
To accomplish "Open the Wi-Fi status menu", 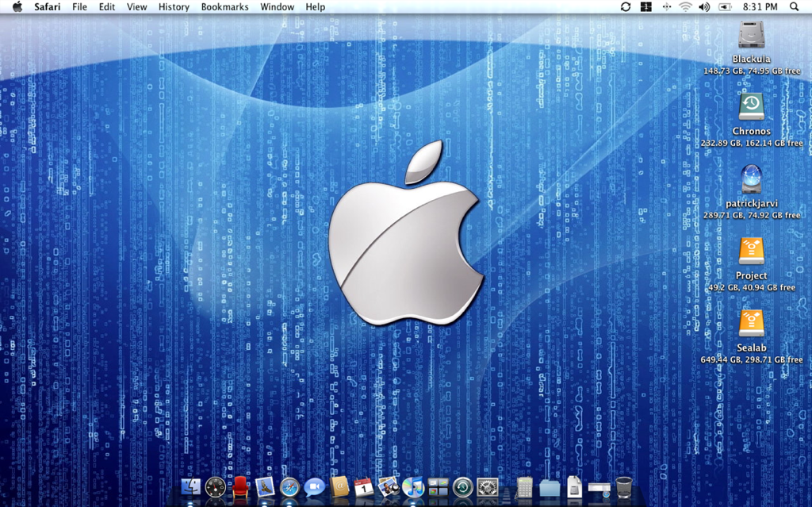I will (x=685, y=6).
